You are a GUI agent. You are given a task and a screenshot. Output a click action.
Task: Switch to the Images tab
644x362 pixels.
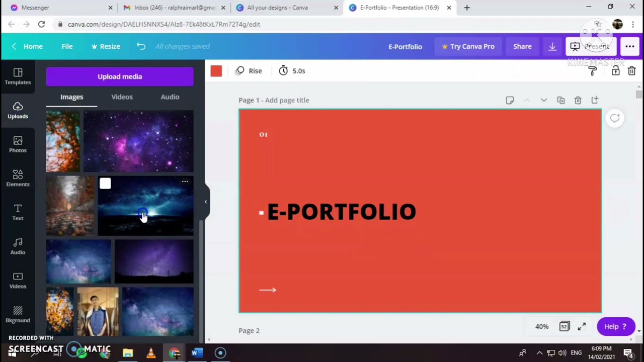(x=72, y=97)
